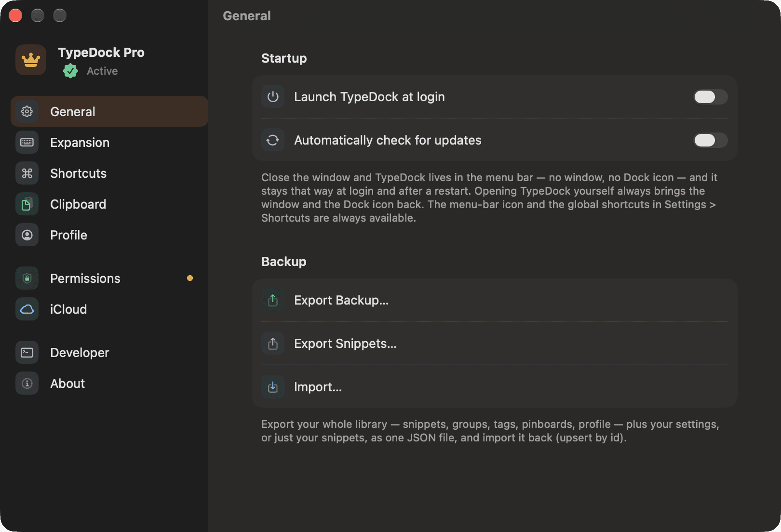The image size is (781, 532).
Task: Click the refresh arrows icon beside updates
Action: [x=273, y=140]
